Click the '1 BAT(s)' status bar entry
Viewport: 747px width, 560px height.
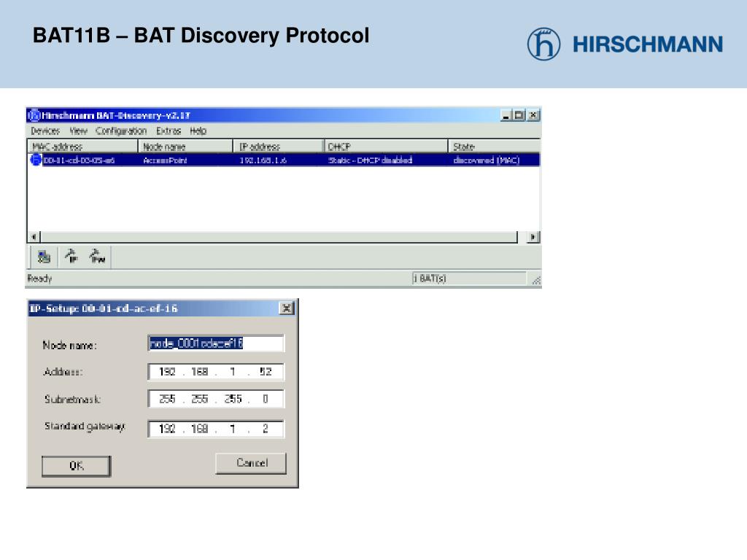pos(469,278)
